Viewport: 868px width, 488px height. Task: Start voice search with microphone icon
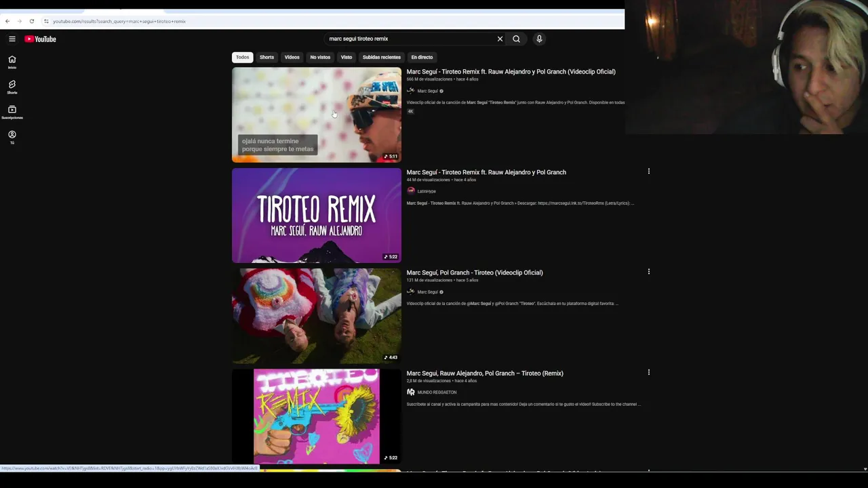point(539,39)
